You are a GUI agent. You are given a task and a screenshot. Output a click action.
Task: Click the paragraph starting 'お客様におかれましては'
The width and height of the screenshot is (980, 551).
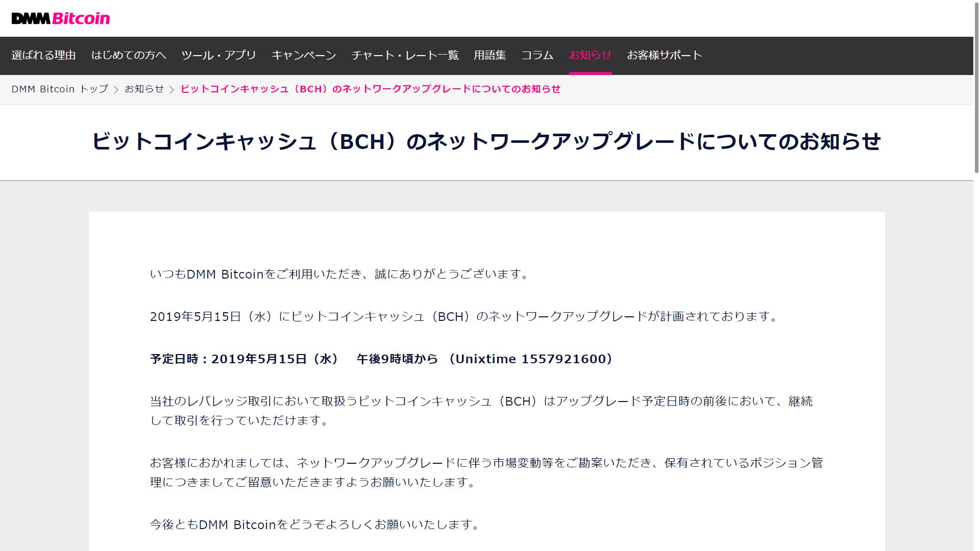[x=486, y=472]
